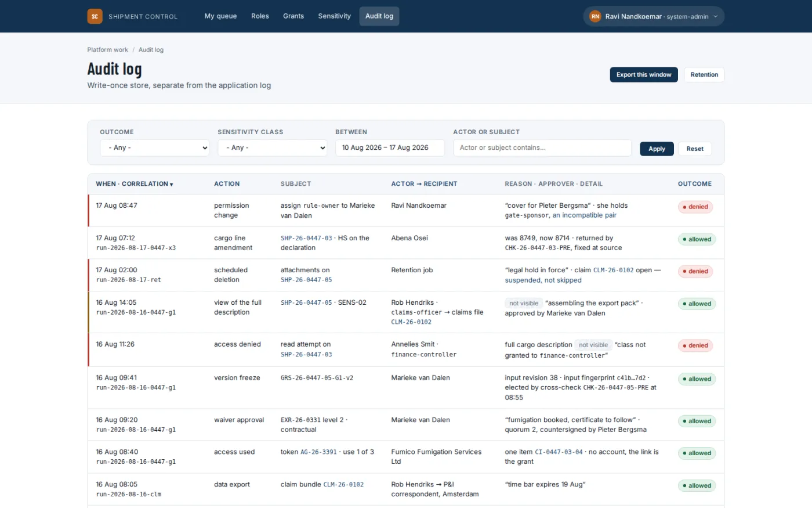Reset the filter bar
The height and width of the screenshot is (508, 812).
pos(695,149)
